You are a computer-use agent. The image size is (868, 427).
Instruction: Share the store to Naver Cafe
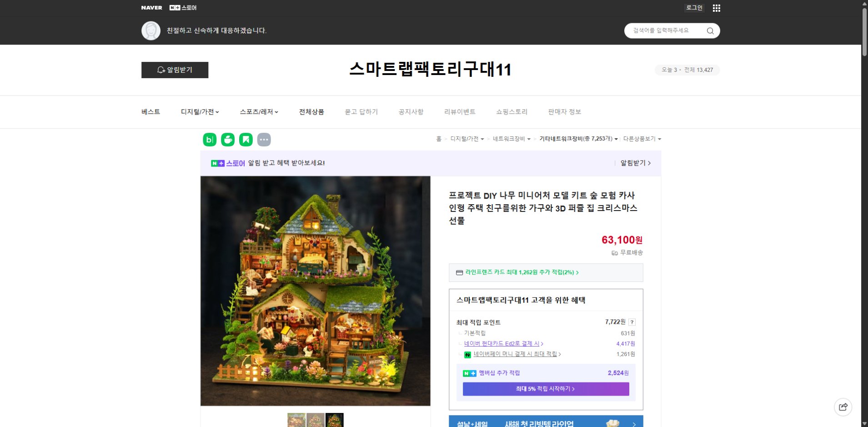pos(227,140)
